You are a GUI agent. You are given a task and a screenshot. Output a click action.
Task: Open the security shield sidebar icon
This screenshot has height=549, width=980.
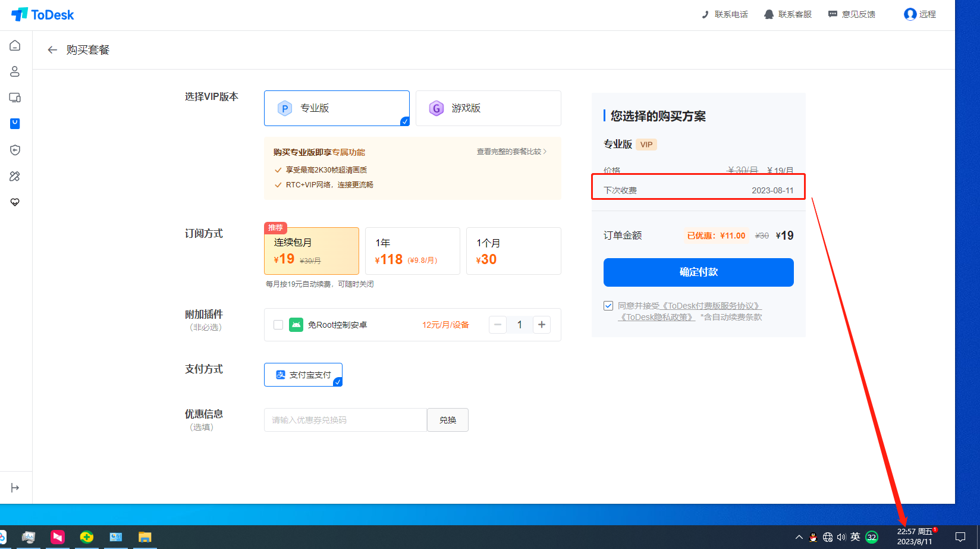coord(15,150)
